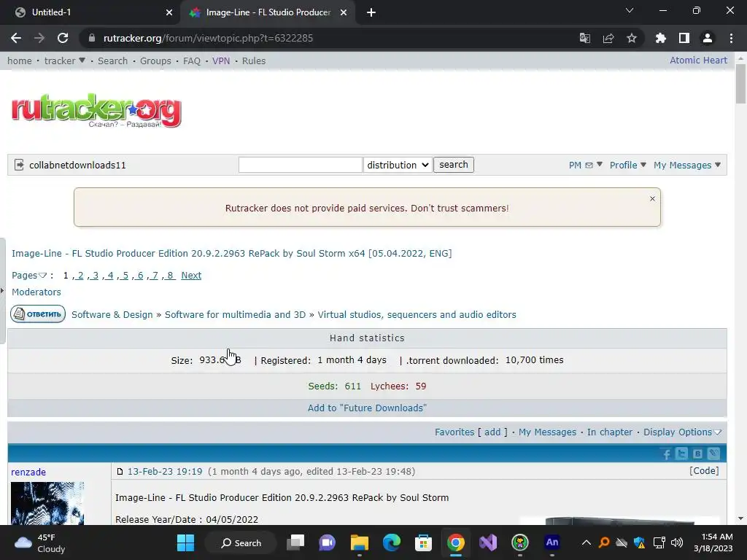Focus the tracker search input field

(300, 165)
